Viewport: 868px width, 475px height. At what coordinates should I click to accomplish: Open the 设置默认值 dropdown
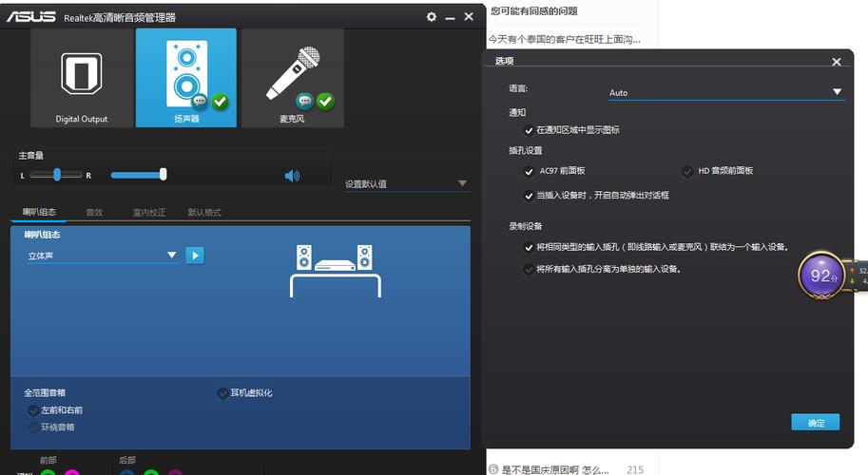[x=407, y=183]
